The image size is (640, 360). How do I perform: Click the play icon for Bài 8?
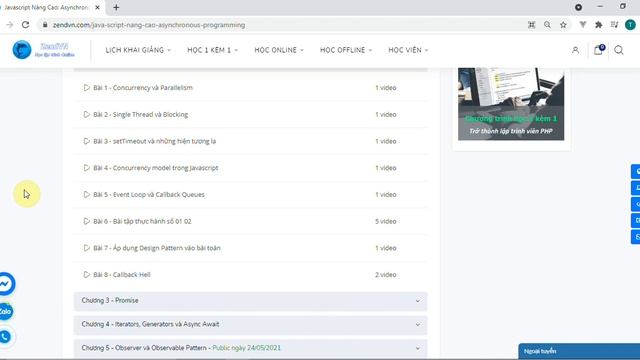(87, 274)
